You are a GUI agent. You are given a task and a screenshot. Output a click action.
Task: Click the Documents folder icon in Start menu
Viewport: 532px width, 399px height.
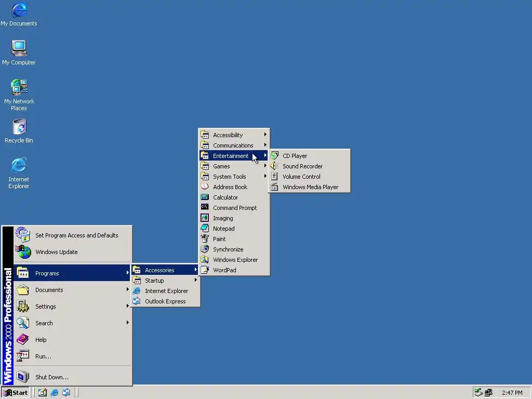tap(23, 290)
